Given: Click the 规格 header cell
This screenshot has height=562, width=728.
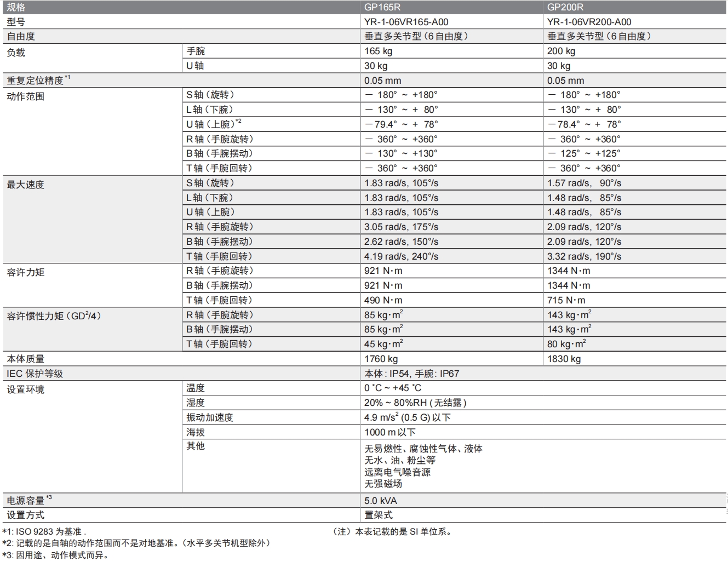Looking at the screenshot, I should 16,7.
